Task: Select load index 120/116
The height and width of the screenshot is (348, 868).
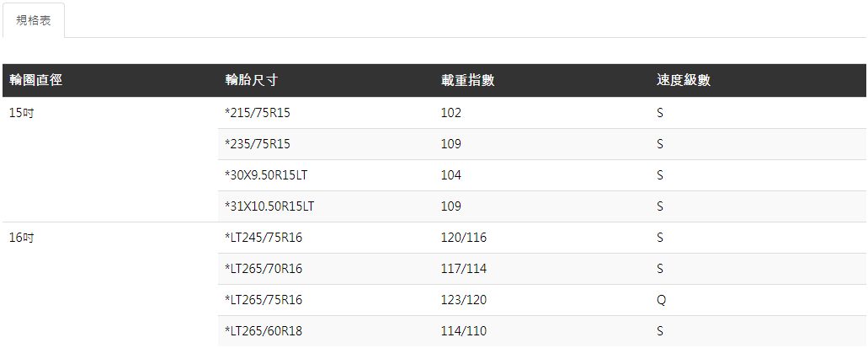Action: (x=464, y=238)
